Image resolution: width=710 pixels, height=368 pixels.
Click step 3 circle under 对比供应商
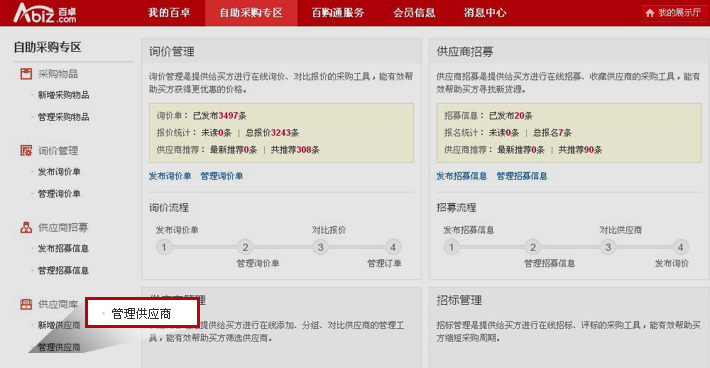[608, 247]
